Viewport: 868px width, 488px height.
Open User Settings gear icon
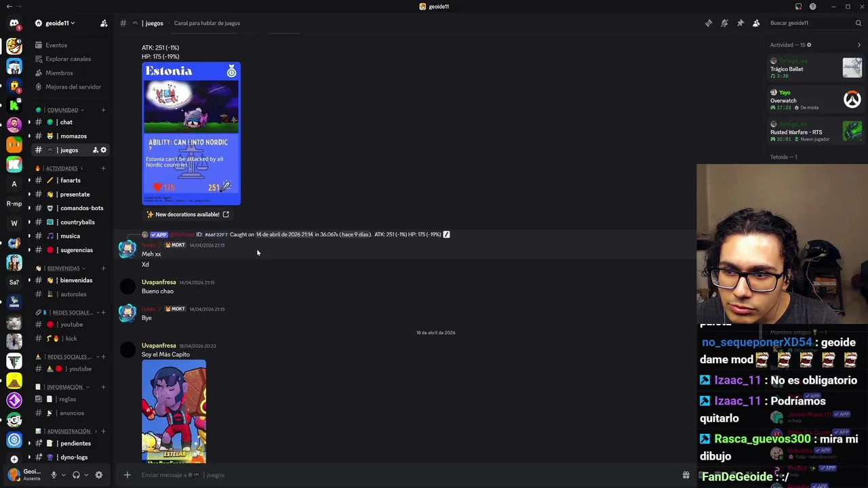pos(99,475)
